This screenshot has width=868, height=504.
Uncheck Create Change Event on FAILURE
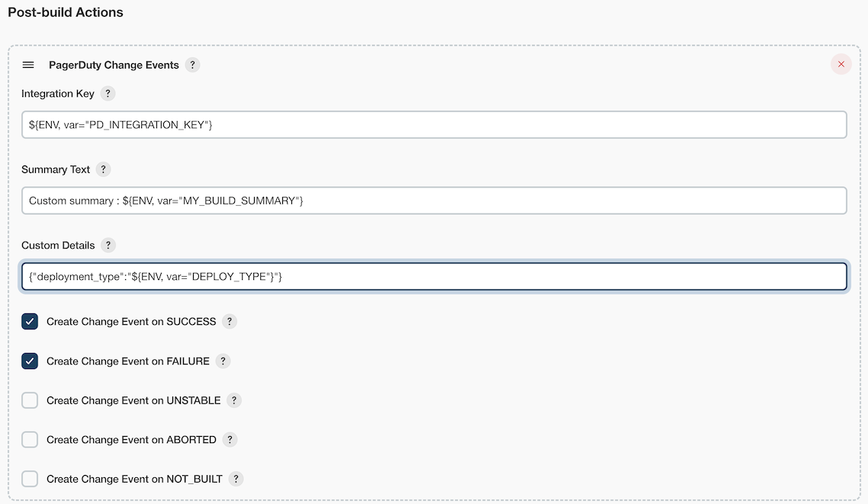tap(30, 361)
